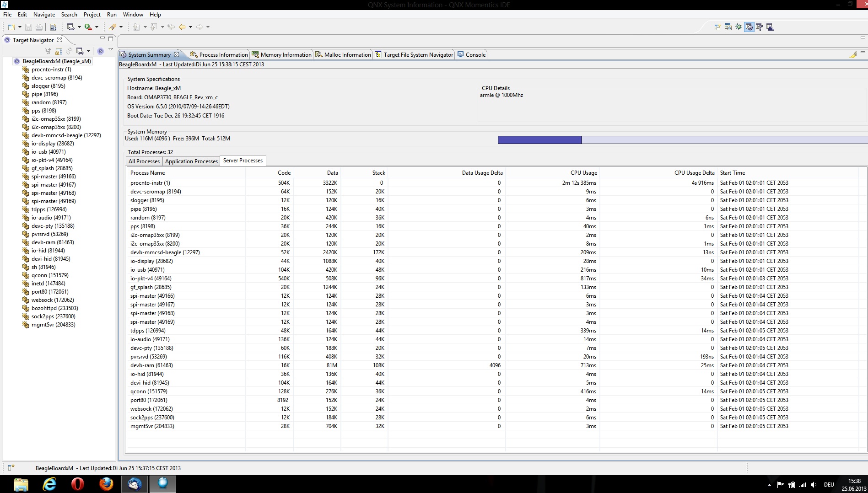The height and width of the screenshot is (493, 868).
Task: Click the Open Perspective icon
Action: [x=717, y=27]
